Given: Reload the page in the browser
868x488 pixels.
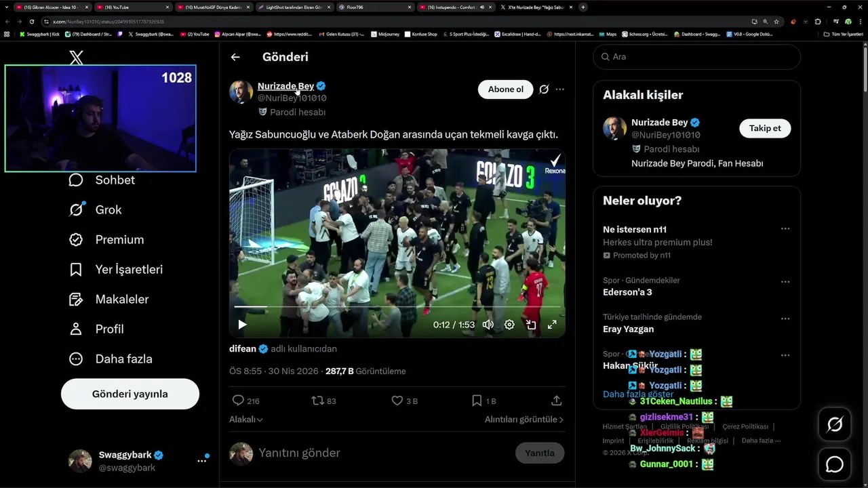Looking at the screenshot, I should tap(31, 22).
